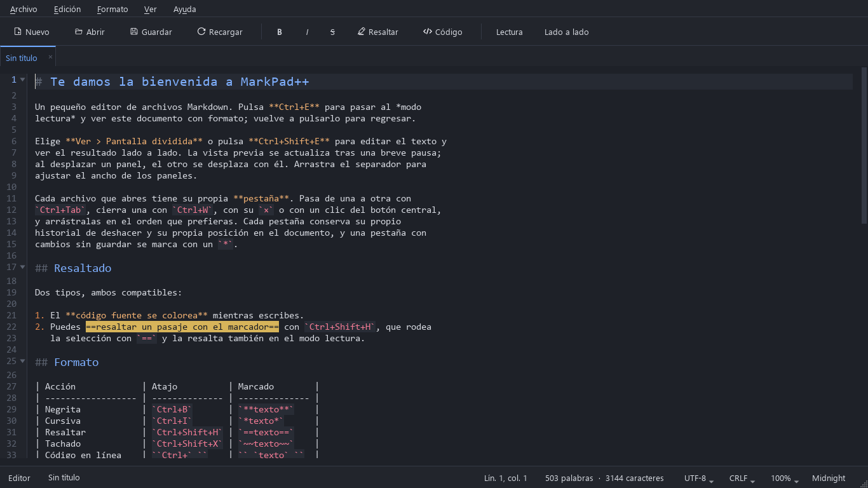Click the highlighted 'resaltar un pasaje con el marcador' text
868x488 pixels.
[182, 327]
